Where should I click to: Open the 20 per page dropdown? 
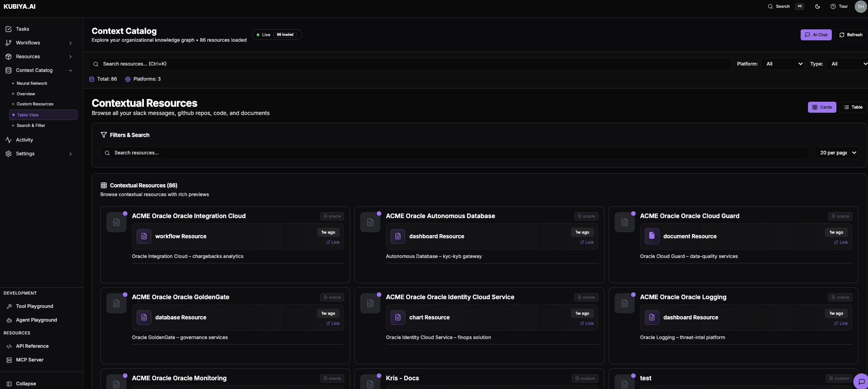(836, 153)
